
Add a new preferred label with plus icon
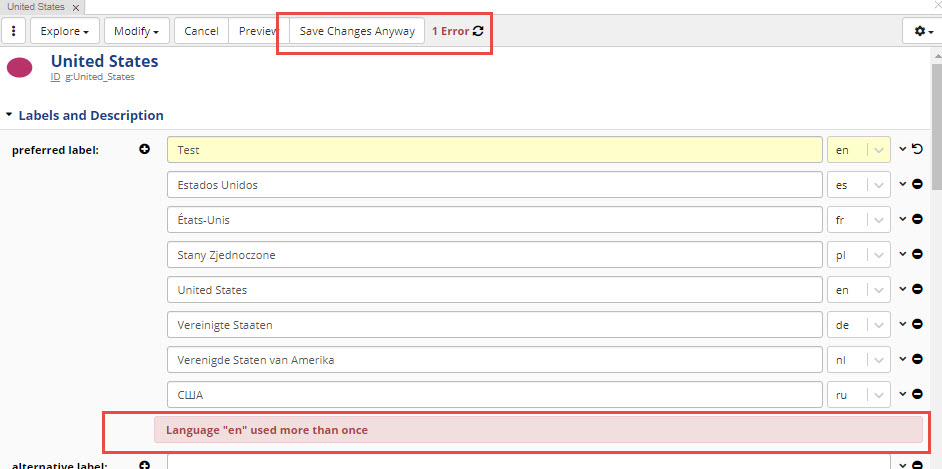(x=144, y=149)
